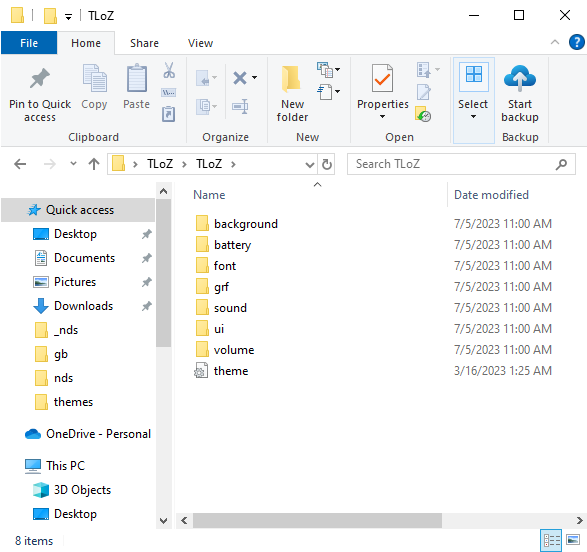Open the _nds folder in Quick access
Screen dimensions: 587x552
(x=66, y=330)
